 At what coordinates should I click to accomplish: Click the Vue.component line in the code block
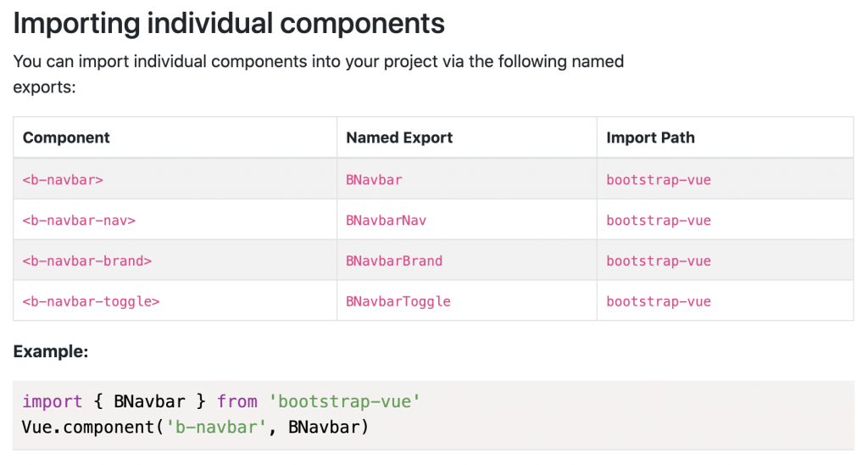coord(196,427)
